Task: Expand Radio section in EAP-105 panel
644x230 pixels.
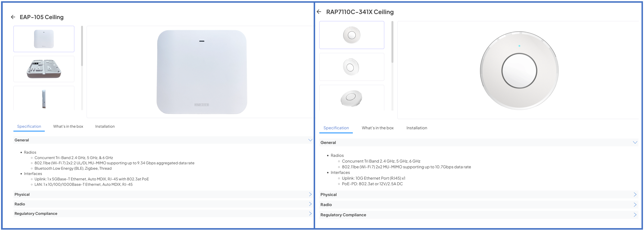Action: coord(310,204)
